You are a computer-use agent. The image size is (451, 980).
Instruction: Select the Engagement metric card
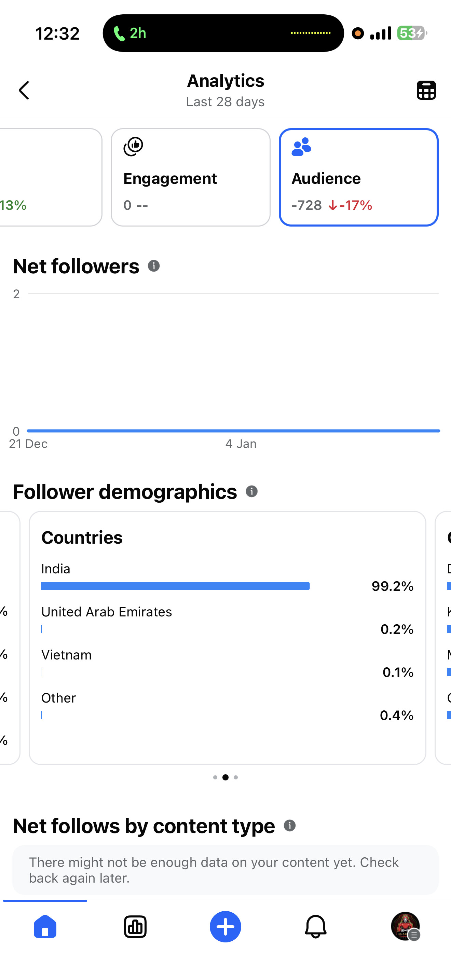(x=191, y=177)
